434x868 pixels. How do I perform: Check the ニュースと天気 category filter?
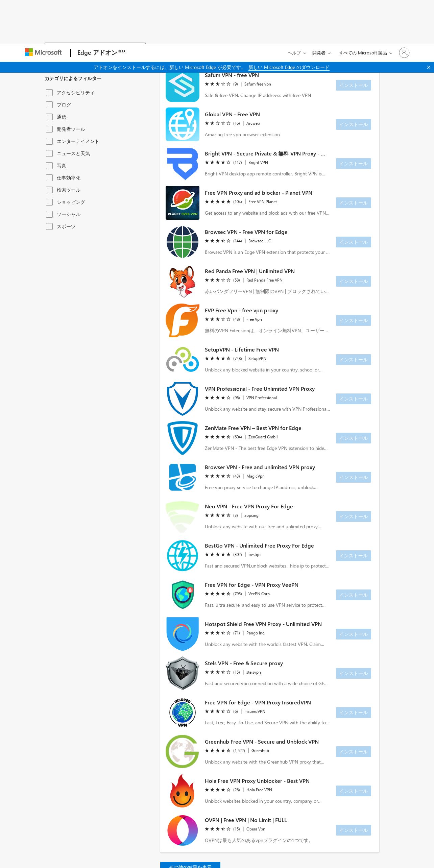tap(49, 153)
